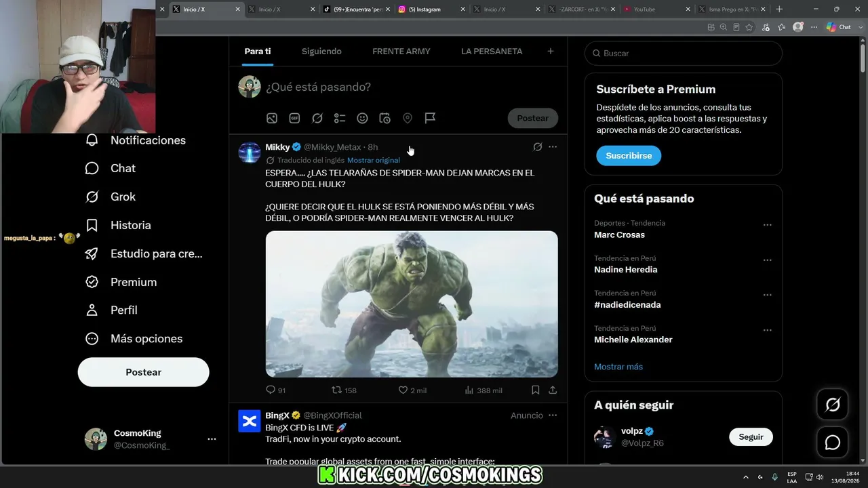Click the composer Postear button
Viewport: 868px width, 488px height.
pos(533,118)
